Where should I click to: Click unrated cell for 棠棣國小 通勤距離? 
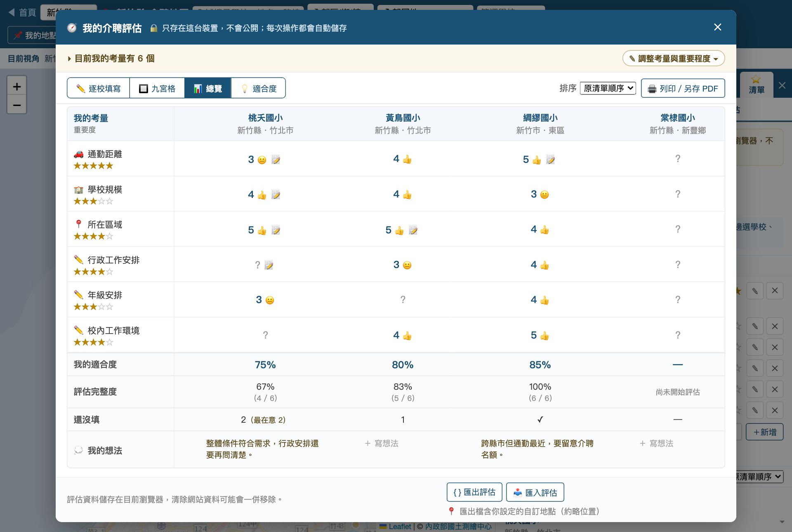pos(678,159)
